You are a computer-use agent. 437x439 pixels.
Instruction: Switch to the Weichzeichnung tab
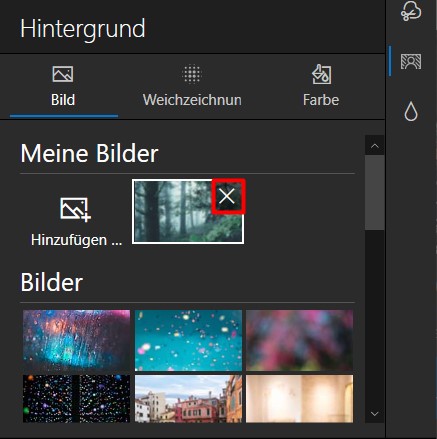click(x=192, y=87)
